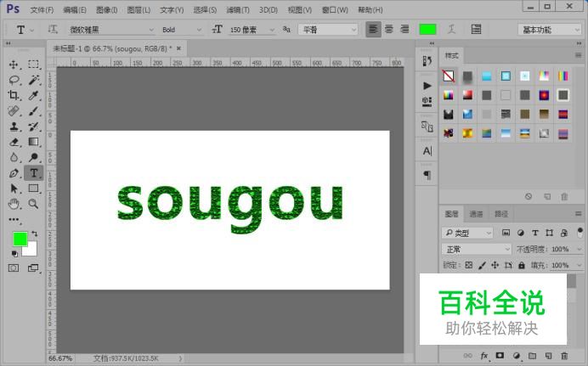Align text left

tap(373, 29)
